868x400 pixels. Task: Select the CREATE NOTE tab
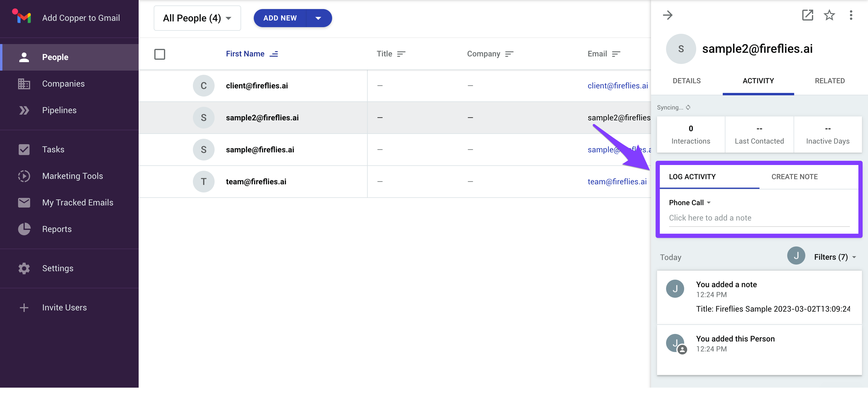click(794, 177)
